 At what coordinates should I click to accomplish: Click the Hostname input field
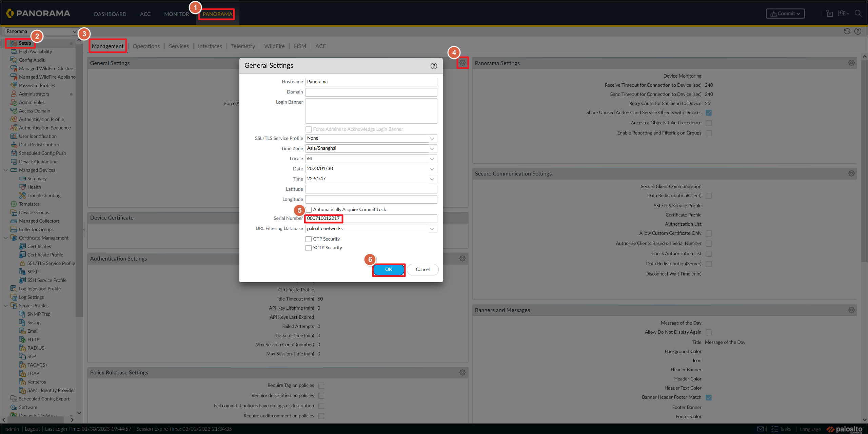[371, 82]
